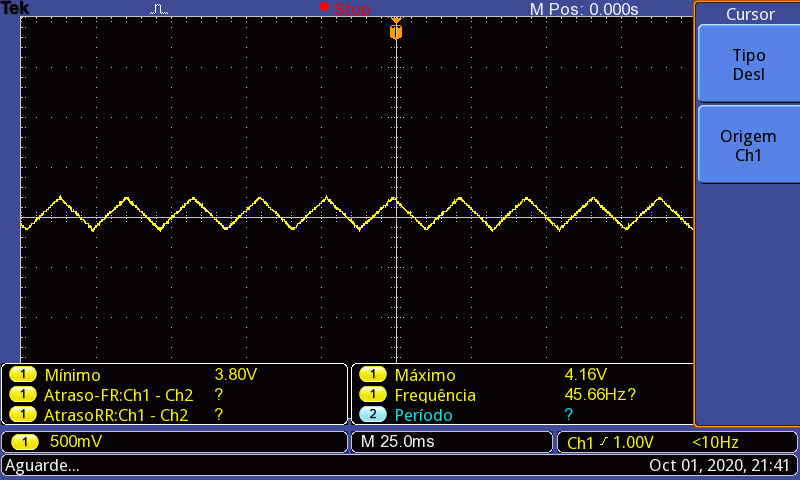Click the rising edge trigger slope icon
The height and width of the screenshot is (480, 800).
604,442
